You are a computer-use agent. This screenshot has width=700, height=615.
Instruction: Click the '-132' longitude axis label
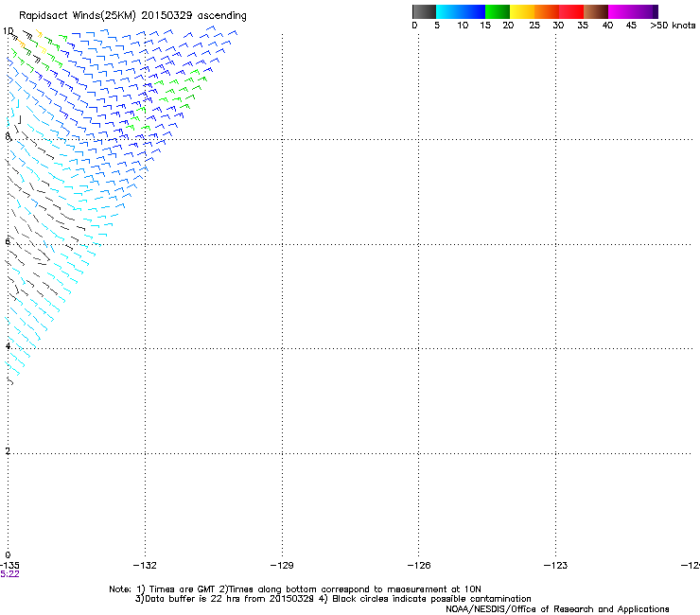pos(145,566)
